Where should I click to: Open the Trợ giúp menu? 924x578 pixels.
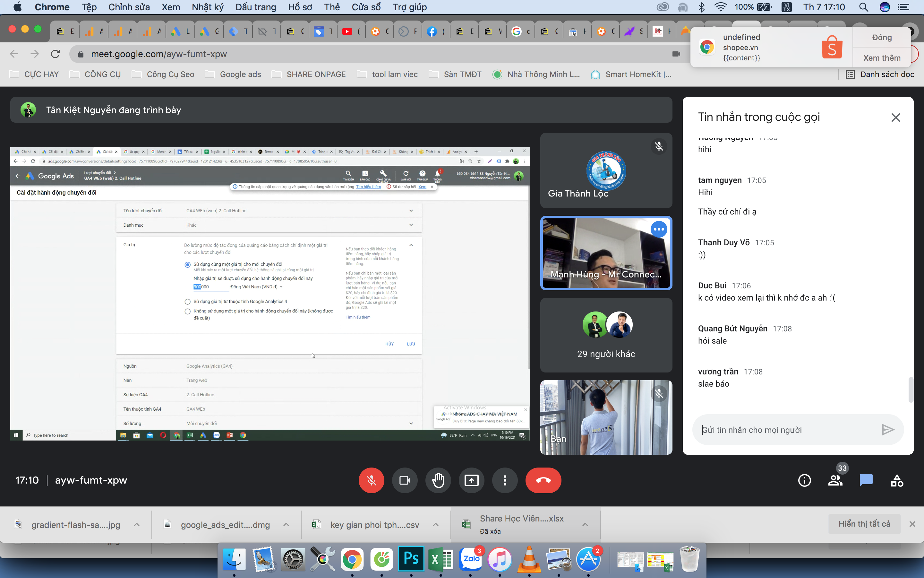tap(410, 7)
